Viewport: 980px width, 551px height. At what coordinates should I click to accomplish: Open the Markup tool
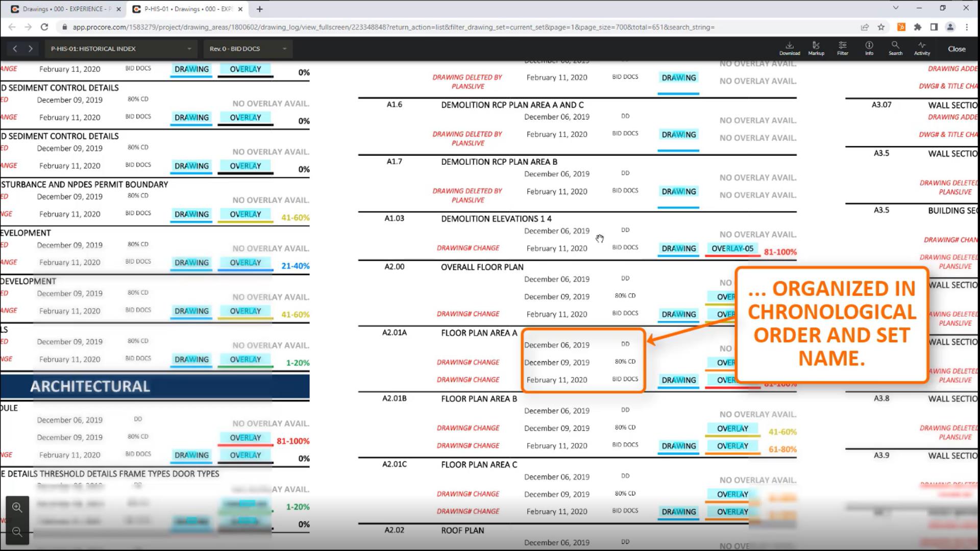tap(816, 48)
